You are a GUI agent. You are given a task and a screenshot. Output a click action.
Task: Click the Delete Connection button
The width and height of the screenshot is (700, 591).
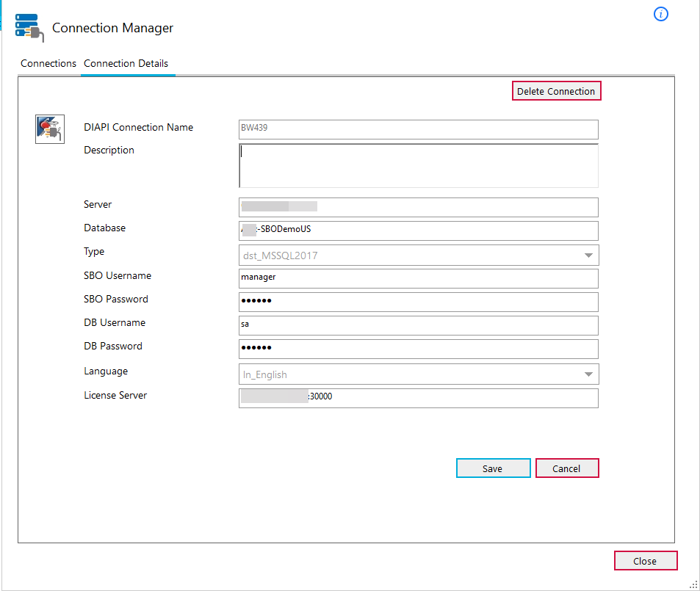click(556, 91)
